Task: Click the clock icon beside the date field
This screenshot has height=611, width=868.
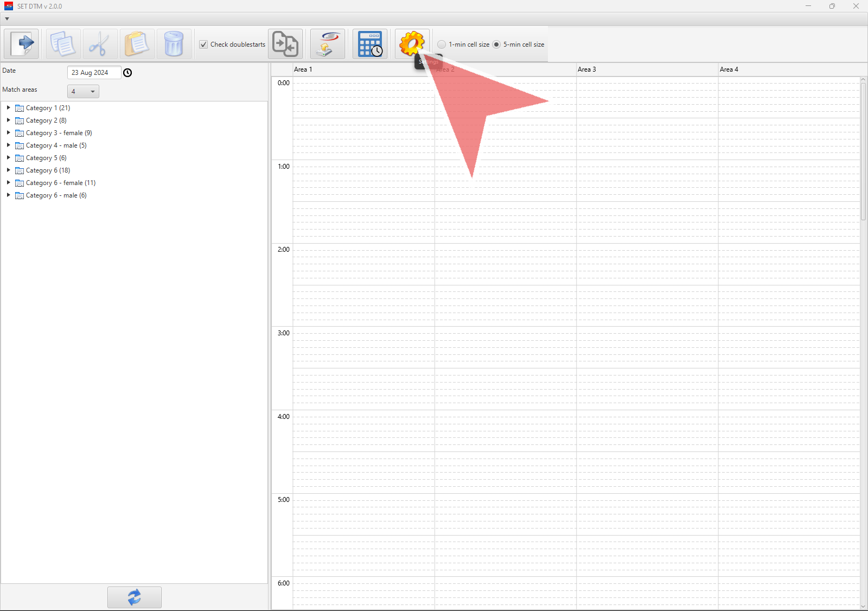Action: 127,73
